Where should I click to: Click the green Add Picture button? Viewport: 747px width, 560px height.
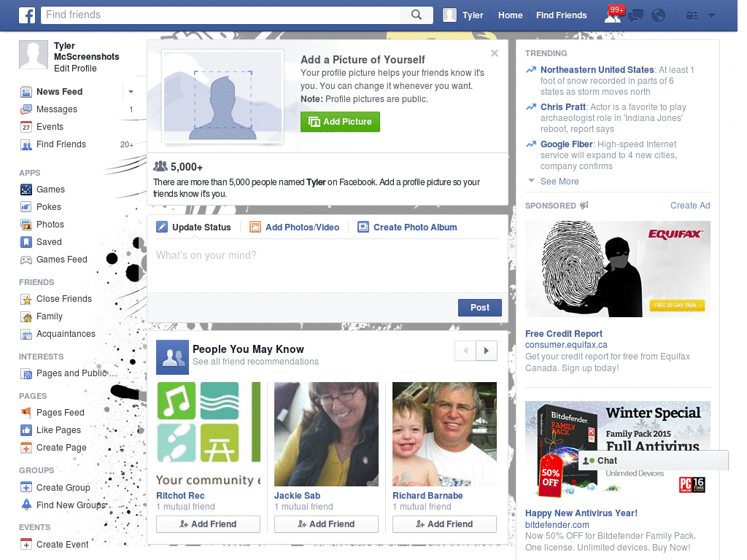(x=340, y=122)
